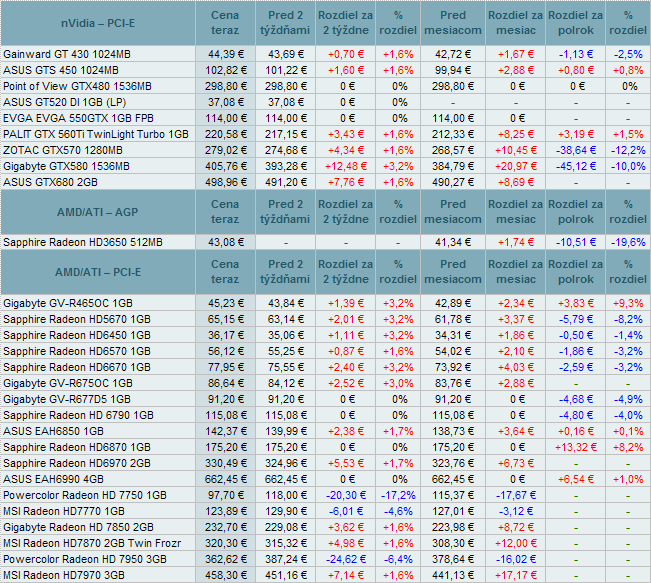
Task: Select Sapphire Radeon HD6570 1GB
Action: 77,351
